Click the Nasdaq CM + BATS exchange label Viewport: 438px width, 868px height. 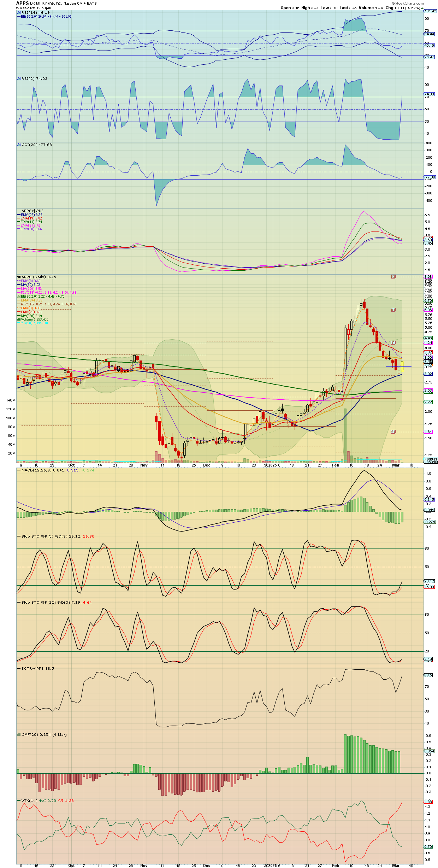point(80,3)
